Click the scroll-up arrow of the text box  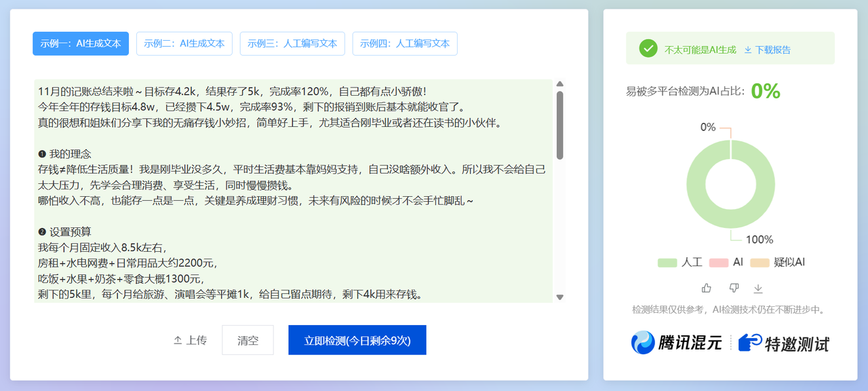(x=560, y=84)
